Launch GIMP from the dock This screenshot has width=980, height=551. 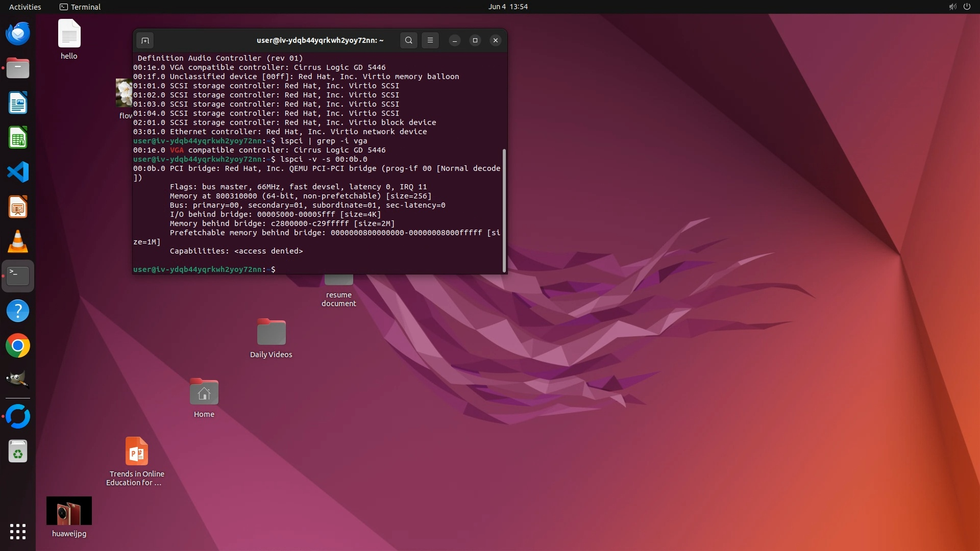[18, 381]
